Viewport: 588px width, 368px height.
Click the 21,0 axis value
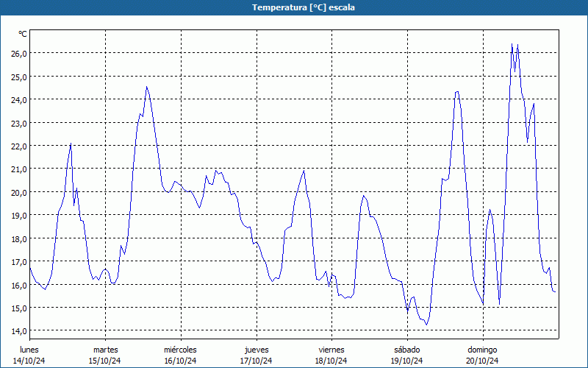[19, 169]
